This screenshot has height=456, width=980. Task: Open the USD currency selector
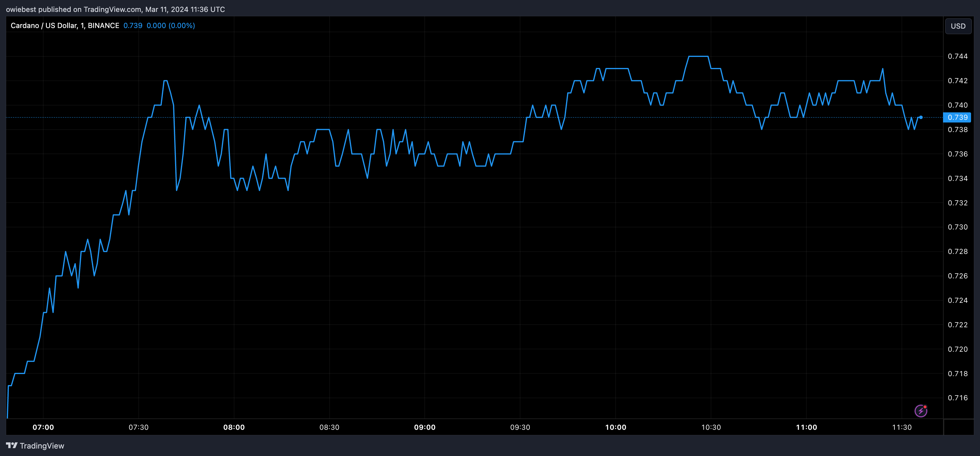(x=958, y=26)
